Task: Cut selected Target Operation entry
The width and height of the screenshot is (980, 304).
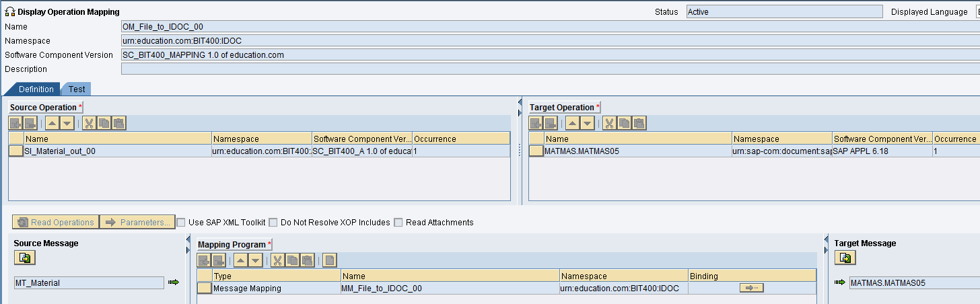Action: tap(609, 123)
